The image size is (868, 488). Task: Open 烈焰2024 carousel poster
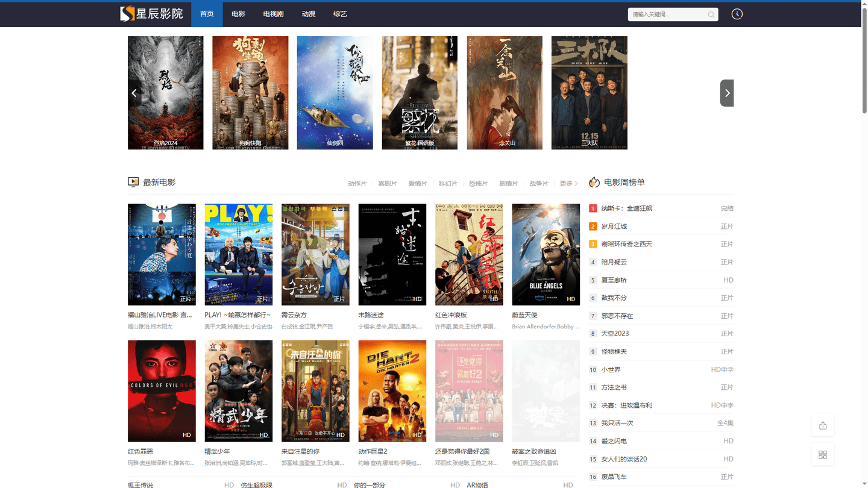(x=165, y=93)
